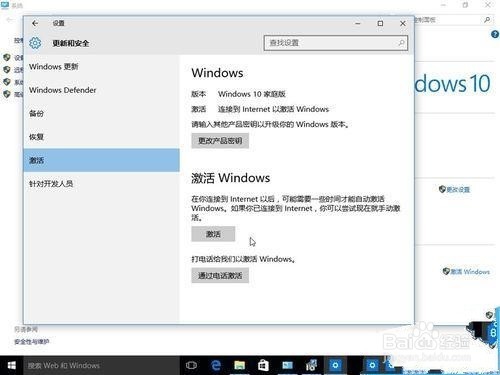The width and height of the screenshot is (500, 375).
Task: Click the 激活 button under 激活 Windows
Action: pyautogui.click(x=213, y=234)
